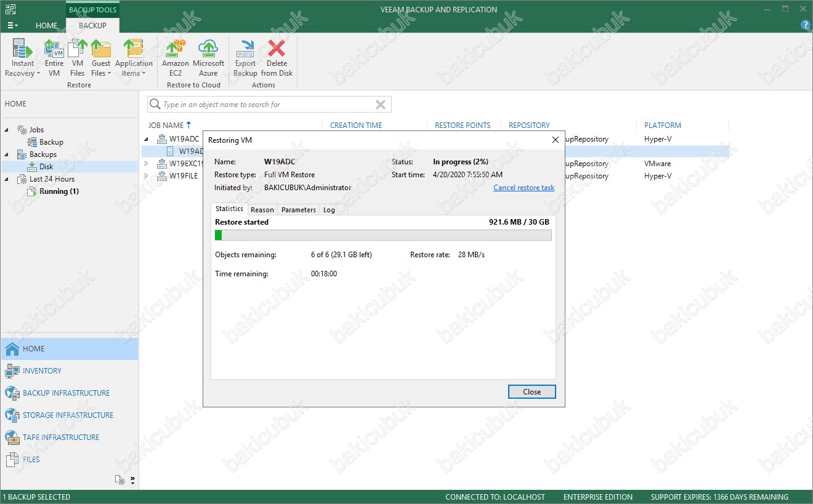Select the Jobs node in the tree
813x504 pixels.
point(36,130)
